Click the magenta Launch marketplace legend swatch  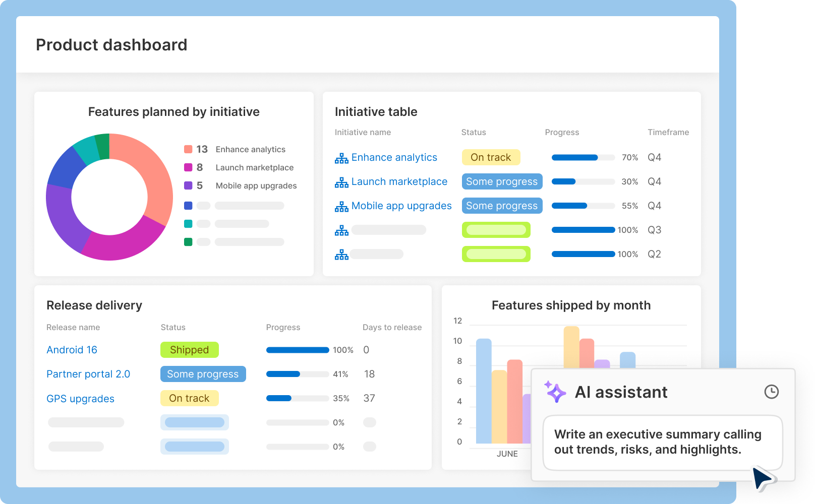tap(188, 167)
